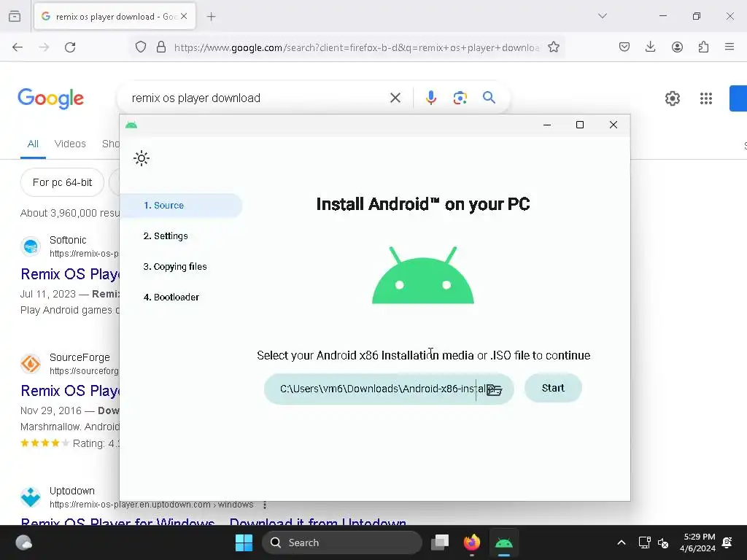The width and height of the screenshot is (747, 560).
Task: Reload the Google search page
Action: 70,47
